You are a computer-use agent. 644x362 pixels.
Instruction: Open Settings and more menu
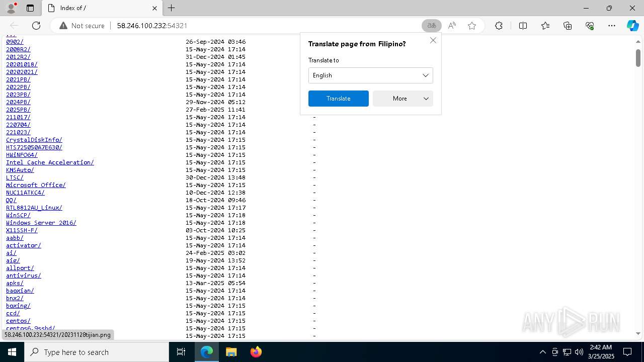(x=612, y=26)
